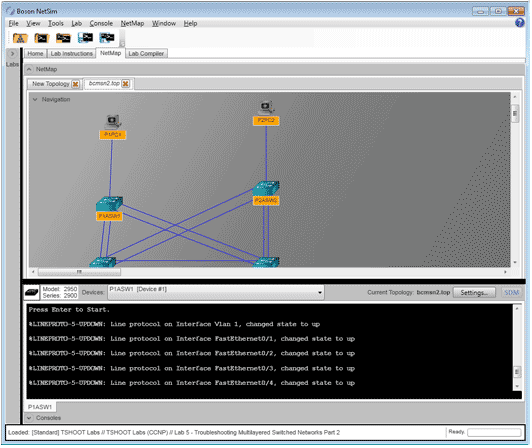Open the File menu
Viewport: 532px width, 448px height.
[14, 23]
